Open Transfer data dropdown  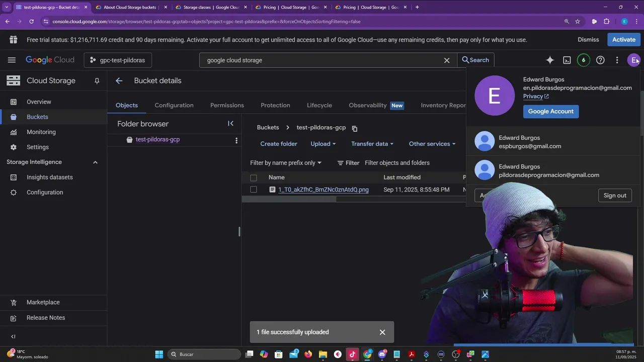(x=372, y=144)
